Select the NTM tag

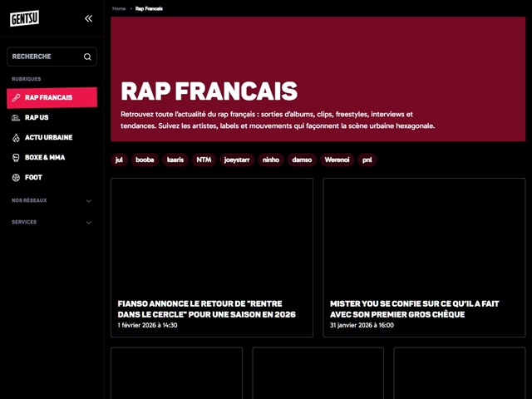[204, 160]
